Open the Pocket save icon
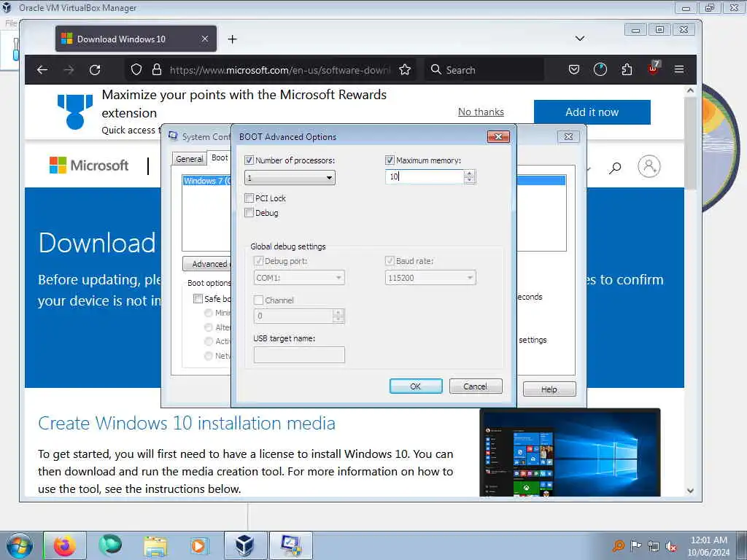Image resolution: width=747 pixels, height=560 pixels. coord(574,70)
